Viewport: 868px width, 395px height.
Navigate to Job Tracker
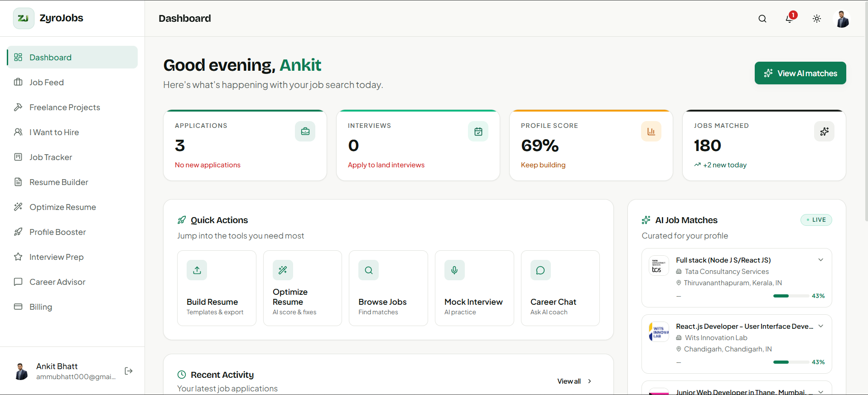72,157
